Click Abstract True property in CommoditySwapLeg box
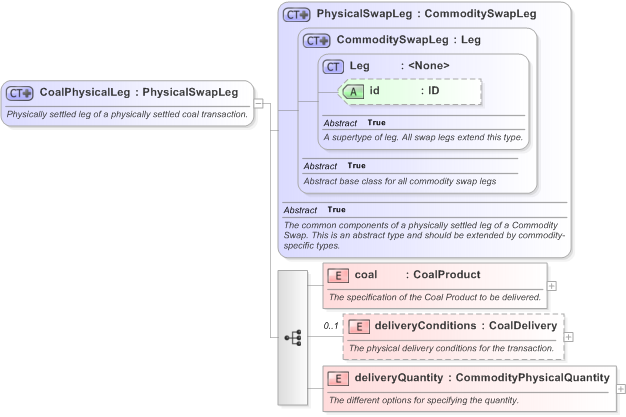This screenshot has width=626, height=417. coord(335,166)
